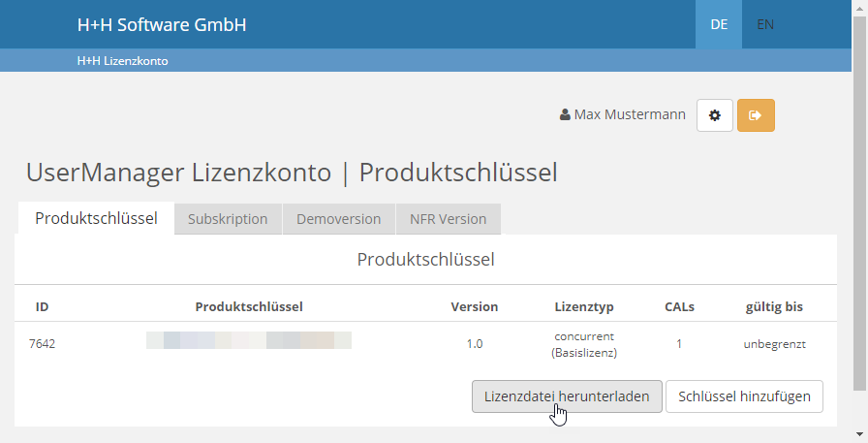This screenshot has width=868, height=443.
Task: Click the gültig bis column header
Action: (x=774, y=307)
